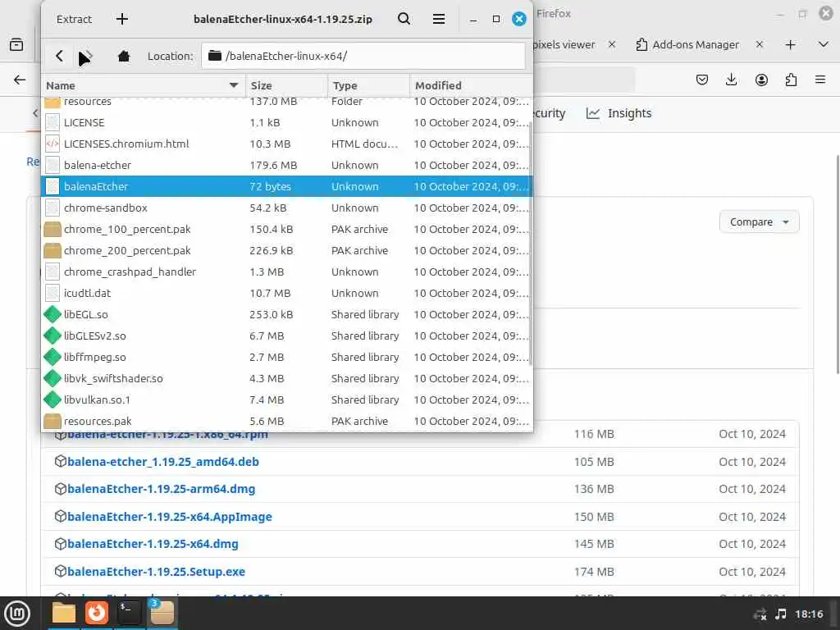Viewport: 840px width, 630px height.
Task: Go to archive home folder icon
Action: (124, 56)
